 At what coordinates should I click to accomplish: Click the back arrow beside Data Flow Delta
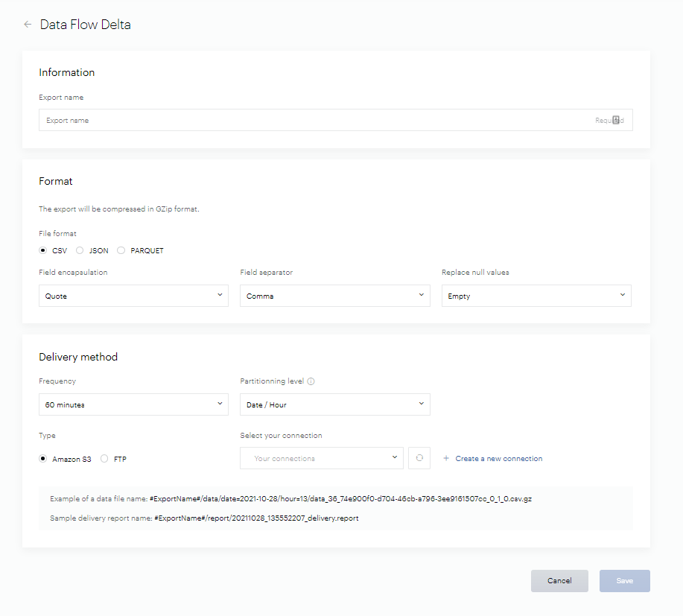(x=28, y=25)
